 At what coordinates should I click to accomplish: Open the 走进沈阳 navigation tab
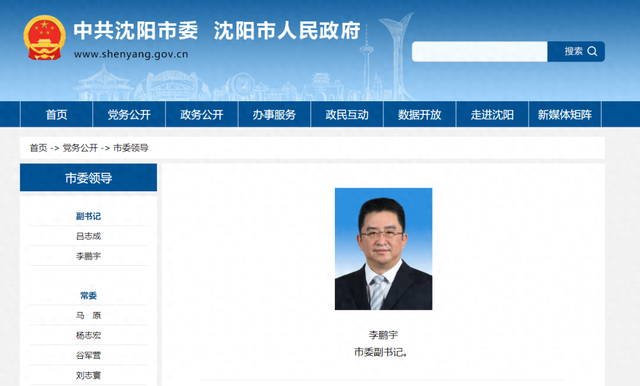coord(492,114)
